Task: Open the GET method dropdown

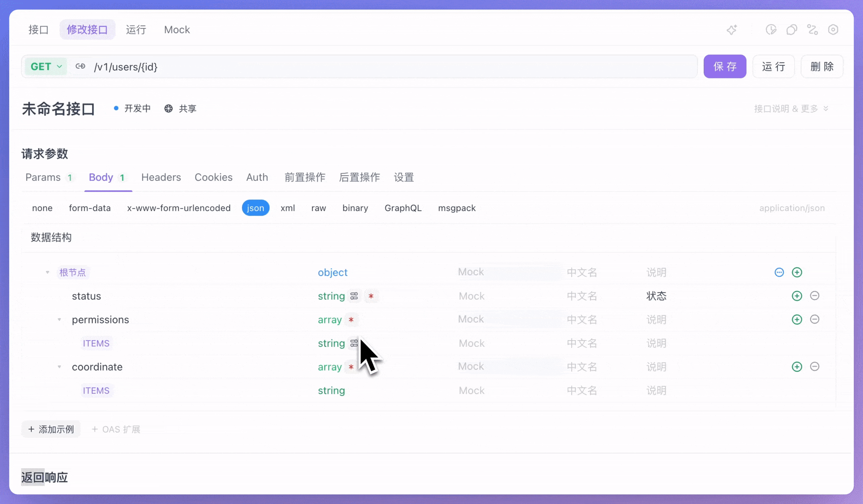Action: [x=46, y=67]
